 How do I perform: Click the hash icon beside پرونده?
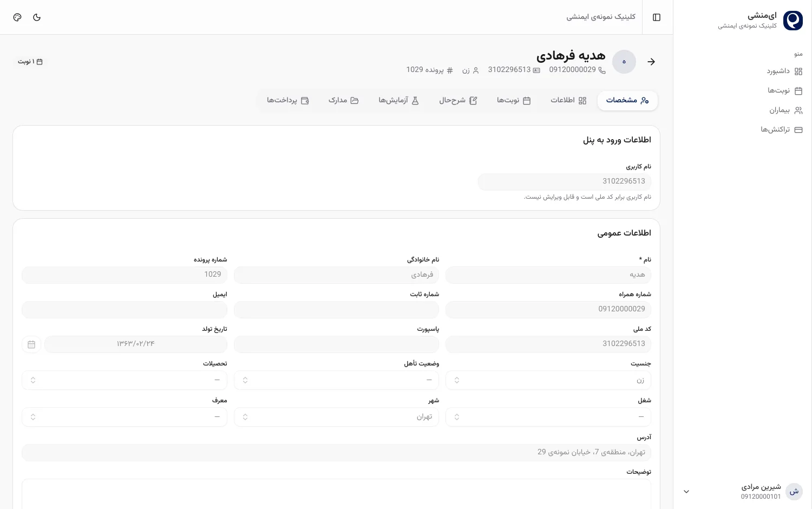click(x=449, y=70)
